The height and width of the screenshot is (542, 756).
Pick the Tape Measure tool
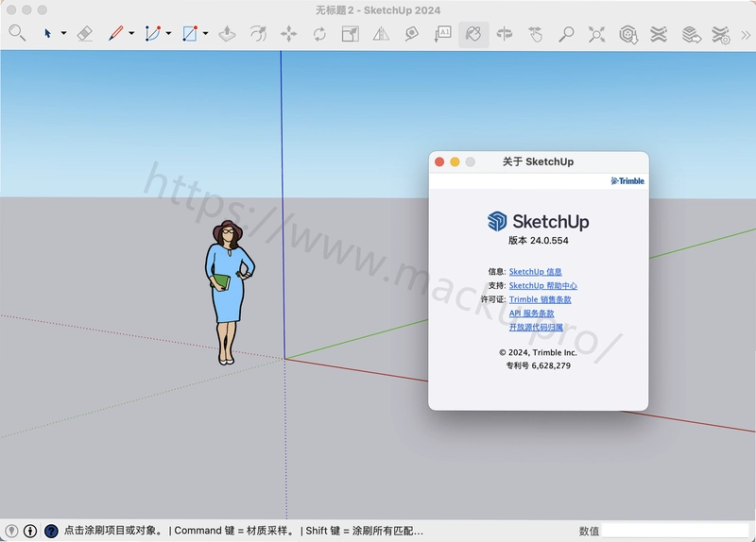click(x=412, y=34)
